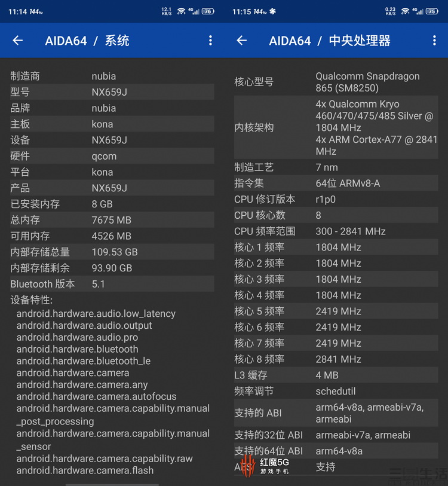This screenshot has height=486, width=448.
Task: Select the 已安装内存 8 GB row
Action: click(112, 204)
